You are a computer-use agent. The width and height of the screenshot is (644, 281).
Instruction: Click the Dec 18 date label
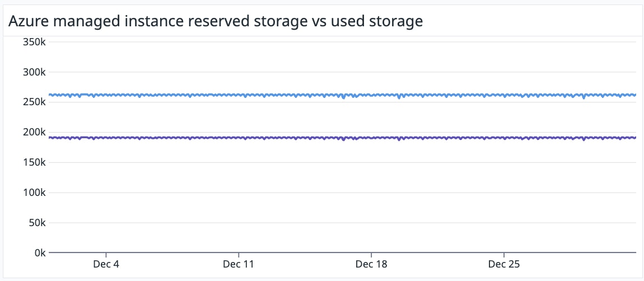[x=371, y=264]
